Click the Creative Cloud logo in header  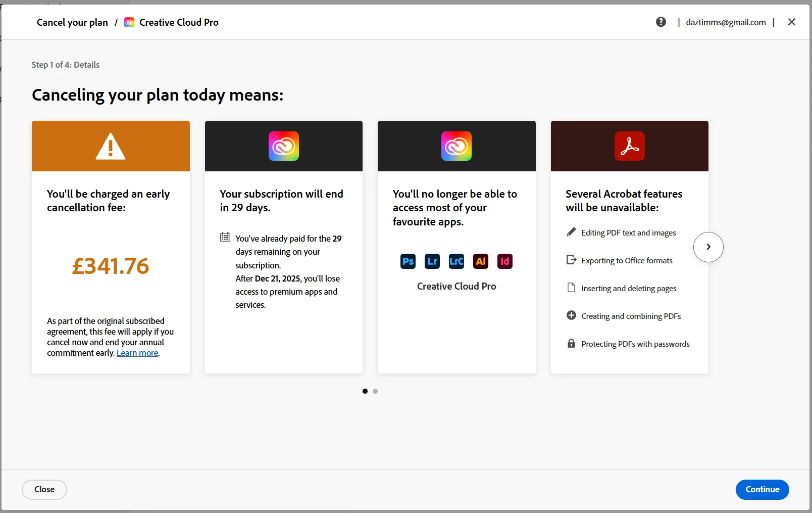129,22
